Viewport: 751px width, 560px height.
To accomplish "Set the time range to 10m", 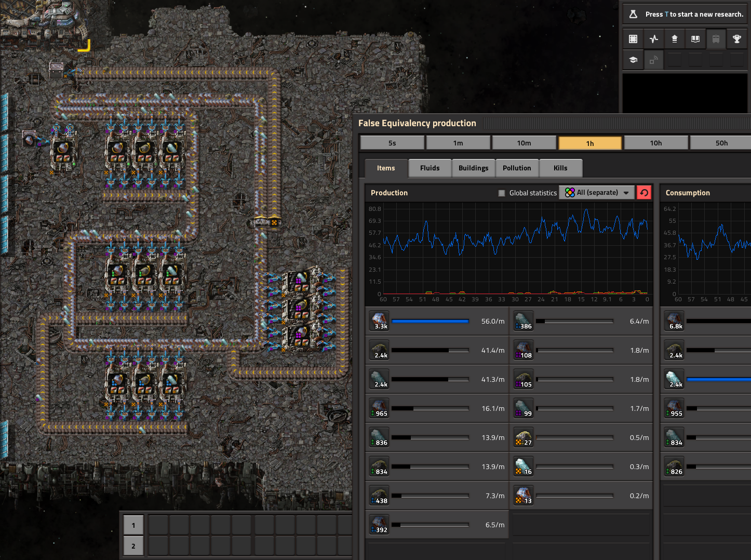I will (x=524, y=143).
